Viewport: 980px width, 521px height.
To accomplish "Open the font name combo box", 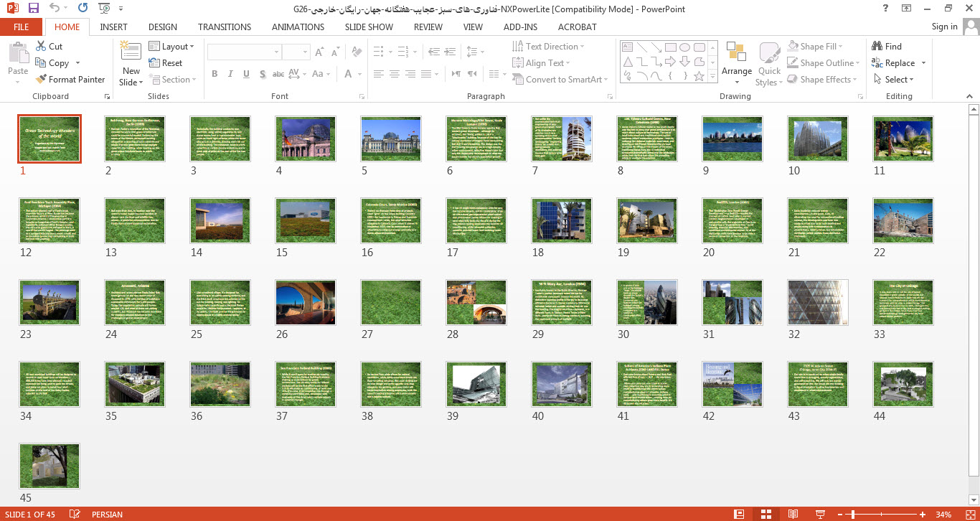I will pyautogui.click(x=244, y=52).
